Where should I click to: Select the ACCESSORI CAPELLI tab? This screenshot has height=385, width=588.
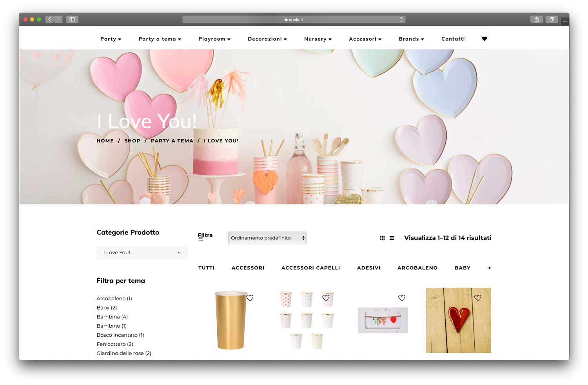[310, 268]
